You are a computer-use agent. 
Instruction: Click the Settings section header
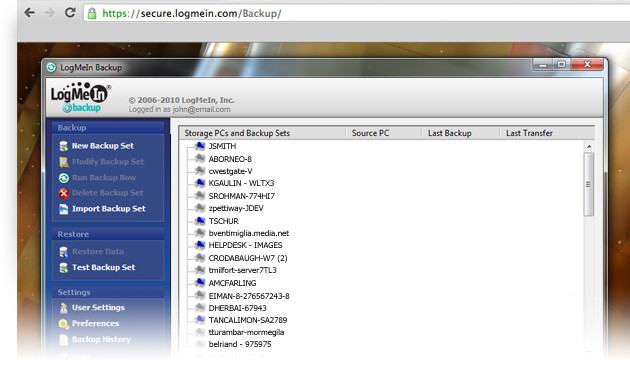74,292
